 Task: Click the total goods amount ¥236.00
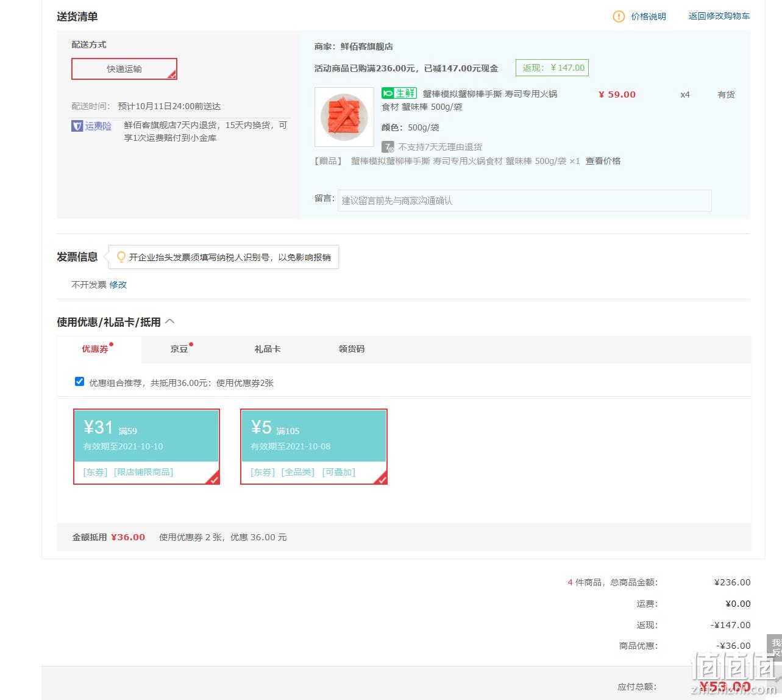point(732,582)
